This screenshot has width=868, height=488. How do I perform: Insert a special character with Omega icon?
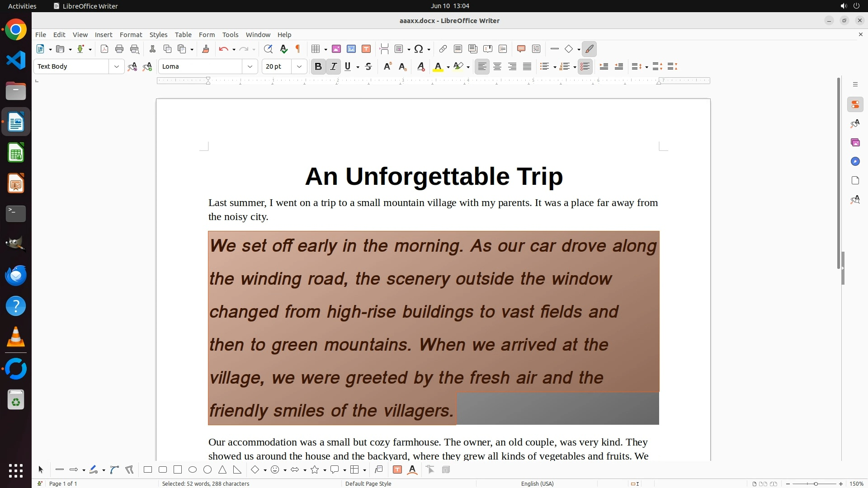419,49
